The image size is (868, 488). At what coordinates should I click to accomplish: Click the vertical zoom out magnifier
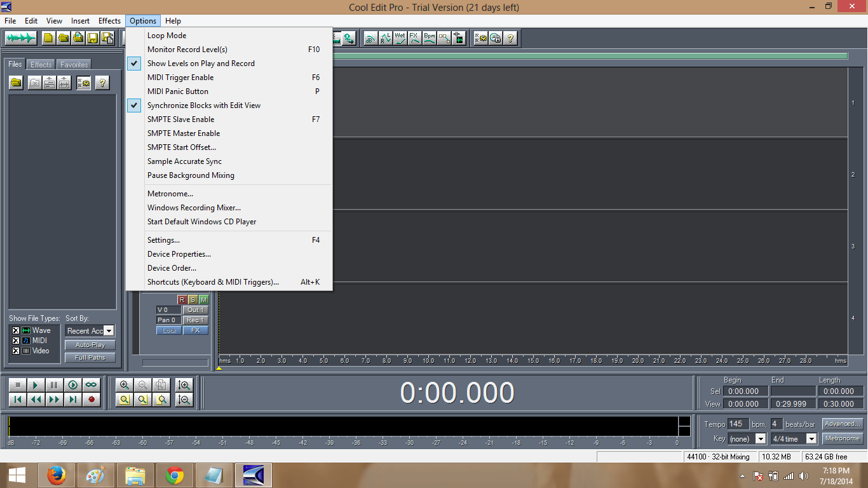(184, 400)
